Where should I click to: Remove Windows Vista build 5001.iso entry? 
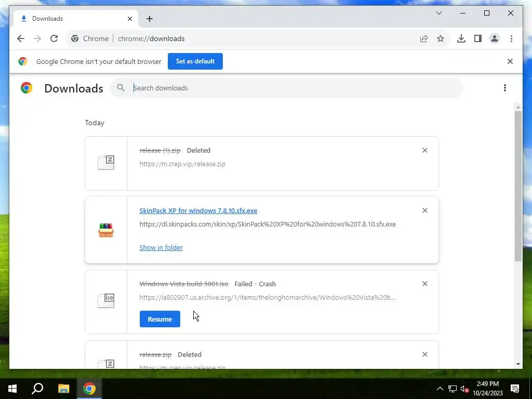click(x=425, y=284)
